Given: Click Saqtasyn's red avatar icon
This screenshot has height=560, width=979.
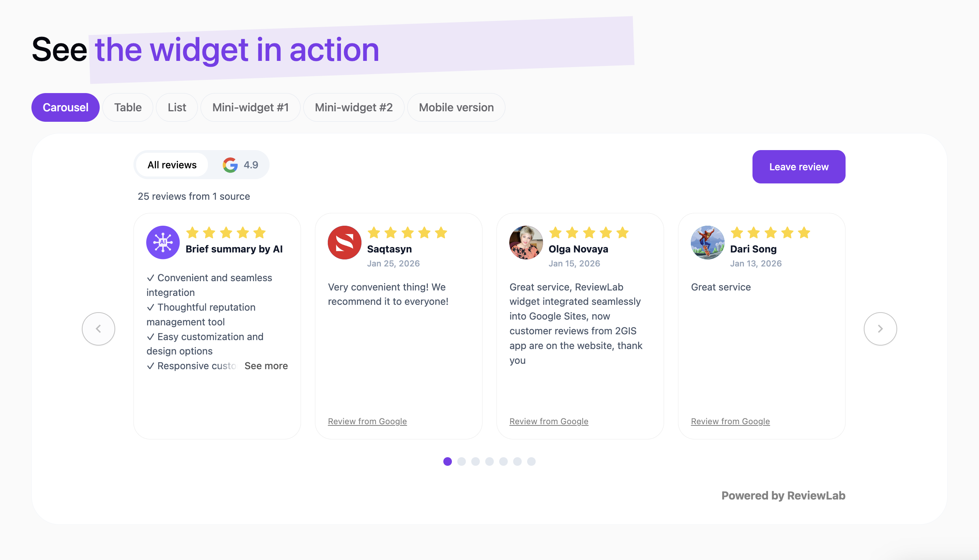Looking at the screenshot, I should (x=344, y=242).
